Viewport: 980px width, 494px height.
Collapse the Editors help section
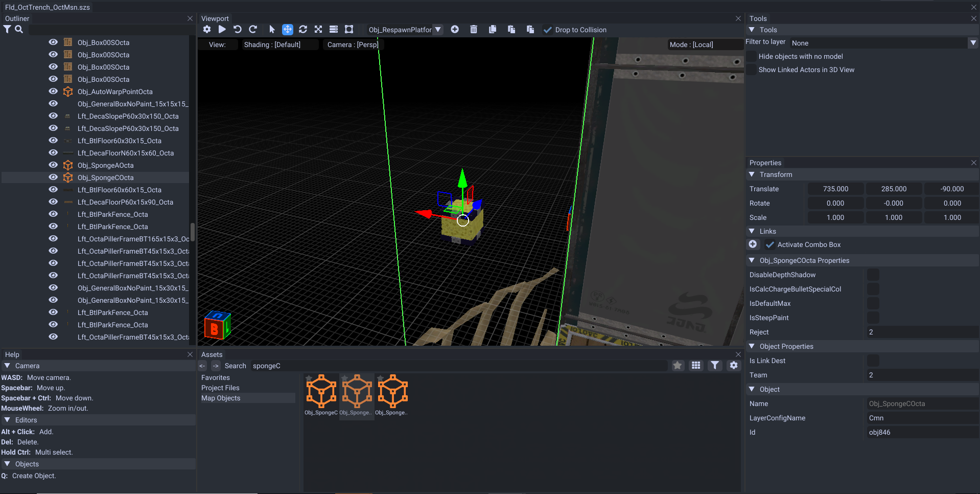coord(7,420)
